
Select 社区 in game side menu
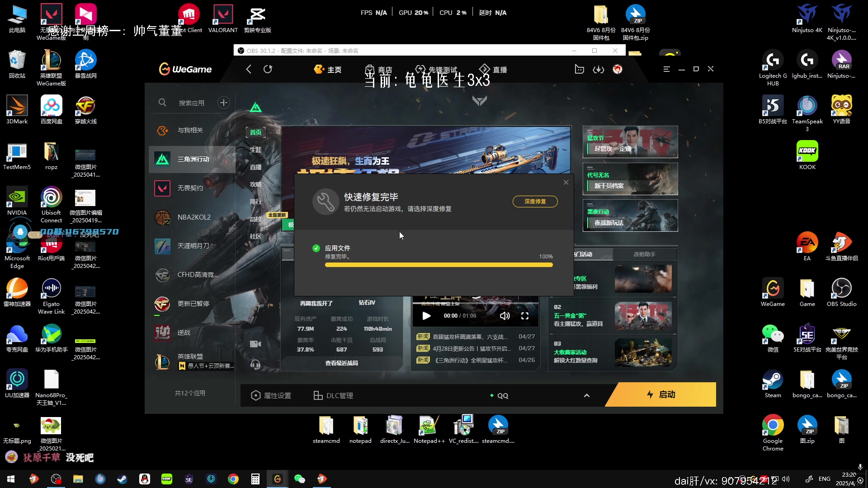pos(256,236)
